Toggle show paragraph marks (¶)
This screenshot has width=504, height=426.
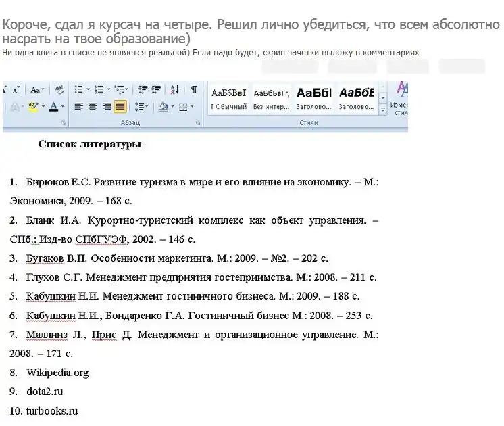tap(194, 89)
